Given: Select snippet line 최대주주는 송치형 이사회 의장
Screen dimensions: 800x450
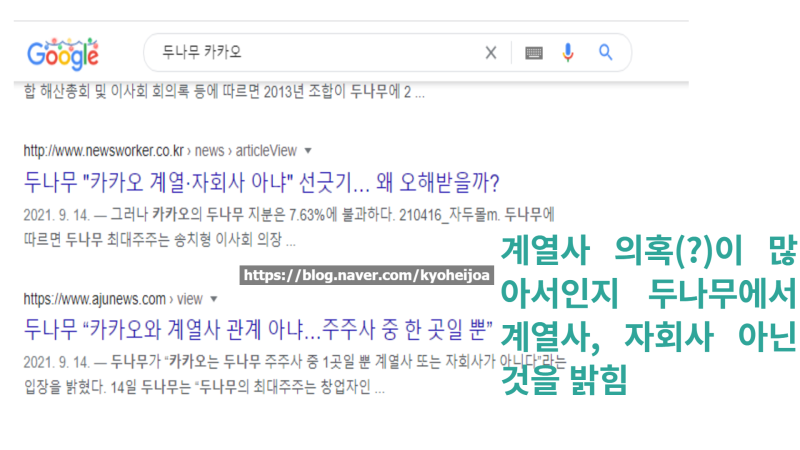Looking at the screenshot, I should (x=160, y=239).
